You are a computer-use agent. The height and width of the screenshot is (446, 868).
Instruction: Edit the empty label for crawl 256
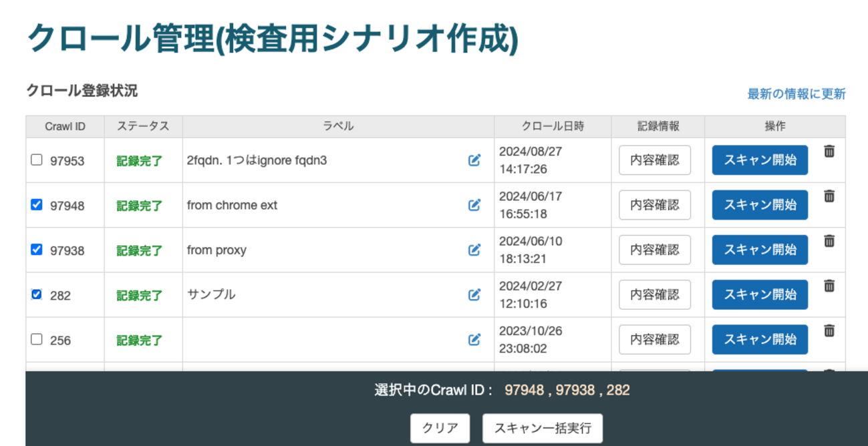(474, 339)
